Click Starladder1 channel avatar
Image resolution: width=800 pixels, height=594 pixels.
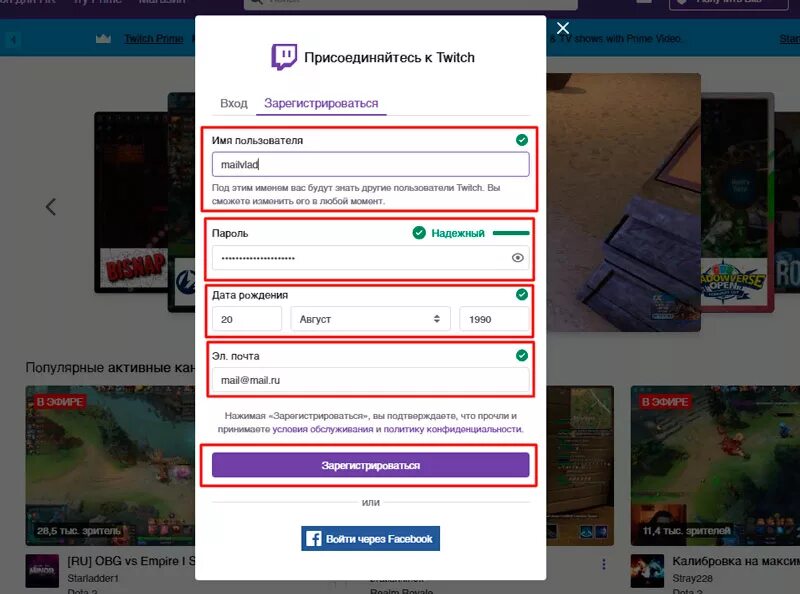tap(42, 571)
